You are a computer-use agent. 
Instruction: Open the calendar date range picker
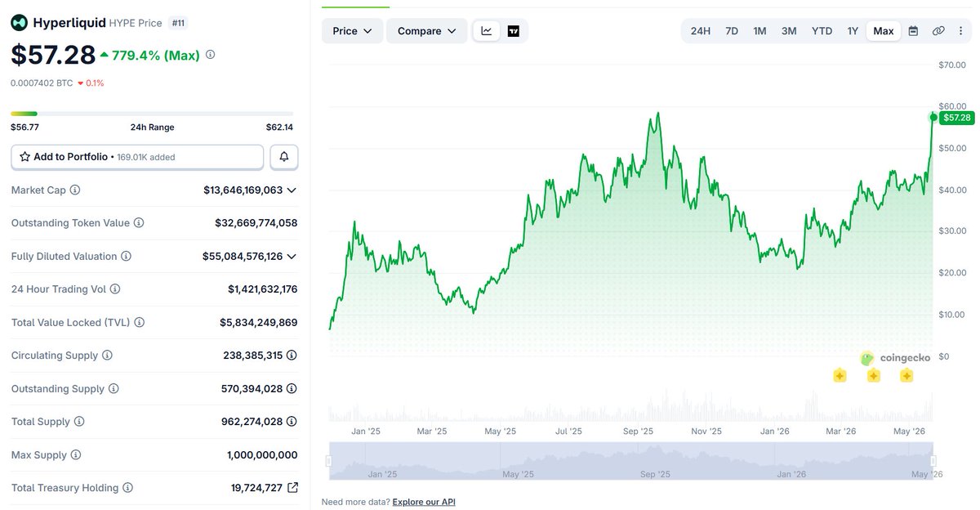[913, 31]
